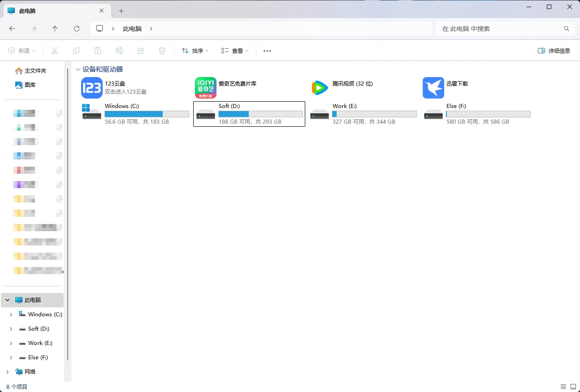Expand the 网络 tree node
Viewport: 580px width, 392px height.
click(x=8, y=372)
